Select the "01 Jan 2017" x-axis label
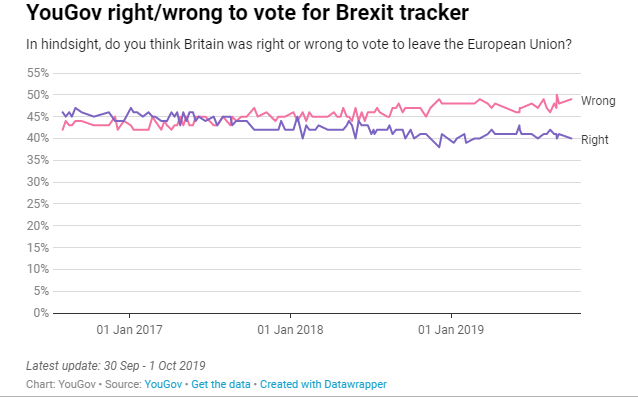 click(x=129, y=329)
